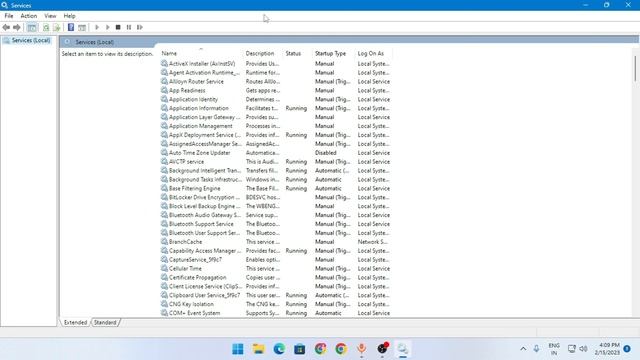Viewport: 640px width, 360px height.
Task: Click the gear icon beside ActiveX Installer
Action: click(x=164, y=63)
